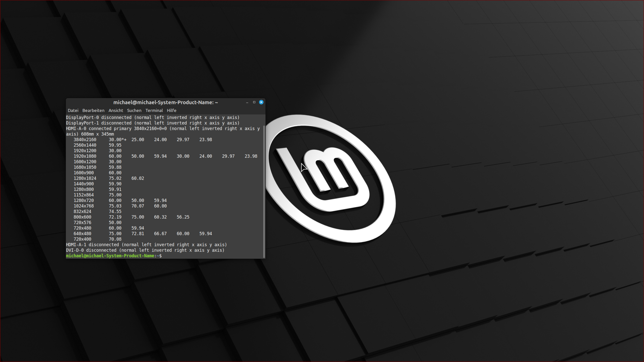644x362 pixels.
Task: Open the Terminal menu
Action: pos(154,110)
